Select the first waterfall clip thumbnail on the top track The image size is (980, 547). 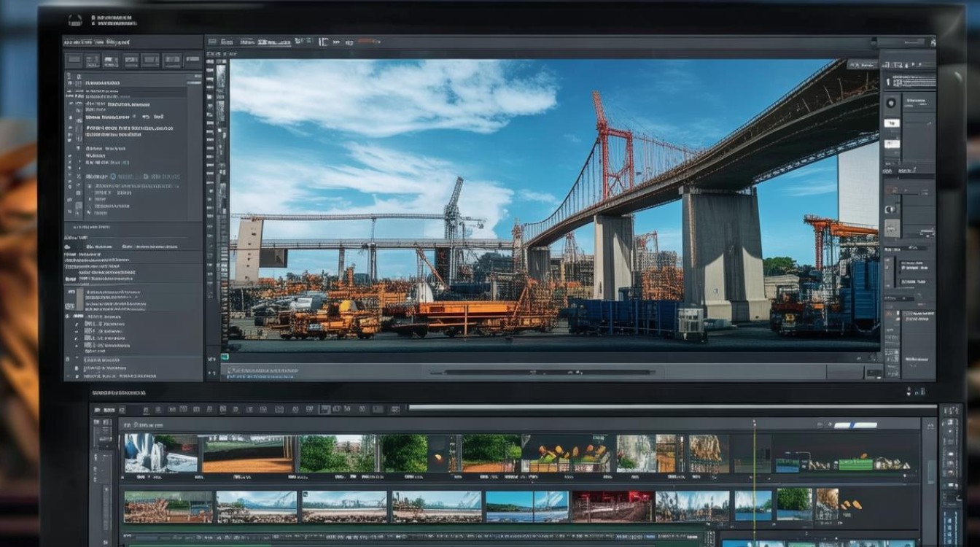(x=160, y=453)
